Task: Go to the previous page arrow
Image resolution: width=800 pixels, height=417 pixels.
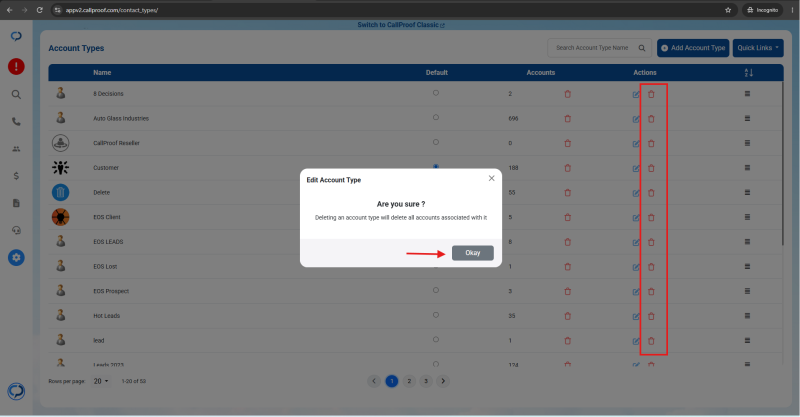Action: (x=374, y=381)
